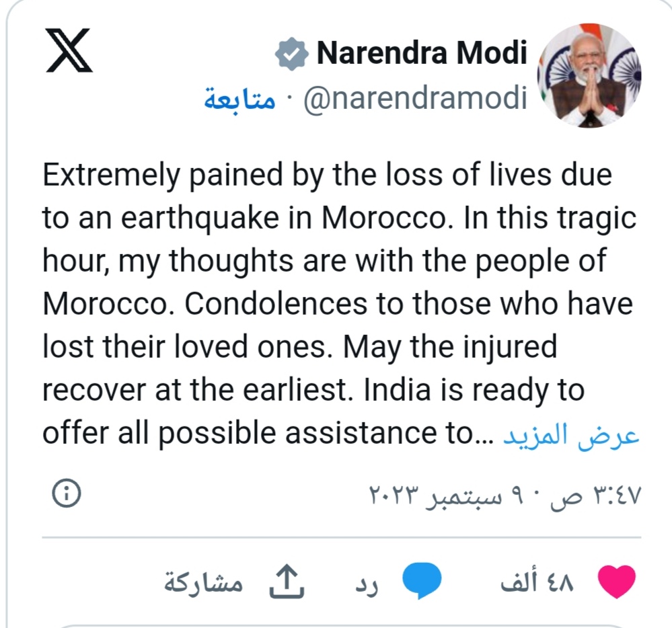Screen dimensions: 672x628
Task: Expand the tweet with عرض المزيد
Action: pyautogui.click(x=571, y=435)
